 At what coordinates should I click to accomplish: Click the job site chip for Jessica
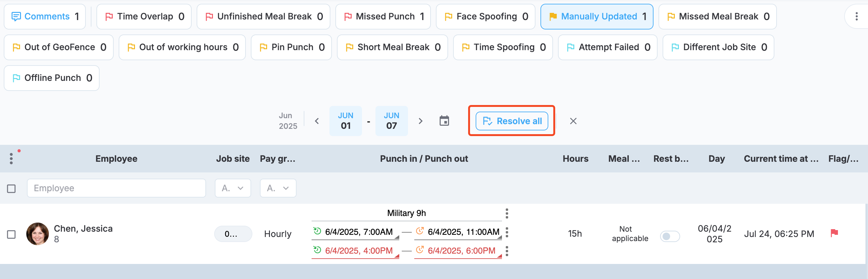[x=233, y=234]
